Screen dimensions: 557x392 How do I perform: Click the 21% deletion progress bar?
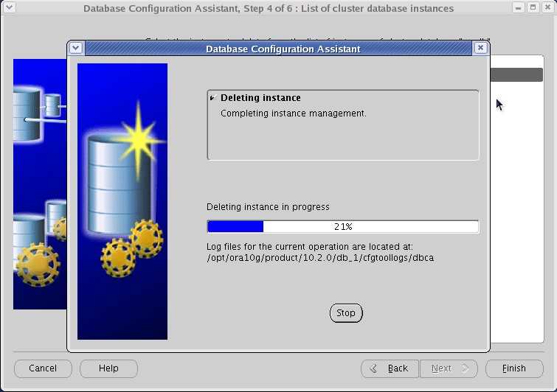point(343,227)
